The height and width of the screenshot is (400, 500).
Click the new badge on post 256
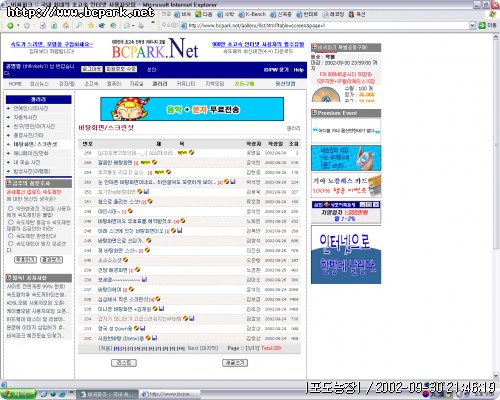[145, 162]
